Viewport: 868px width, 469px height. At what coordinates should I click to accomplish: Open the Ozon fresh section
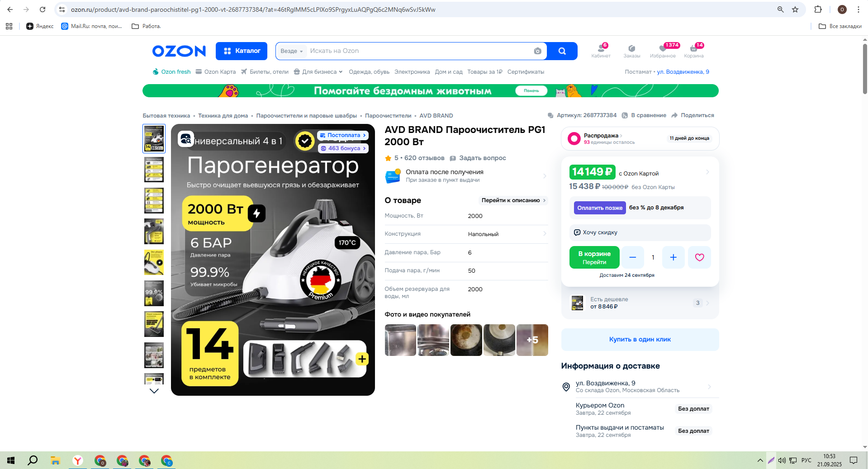coord(171,72)
